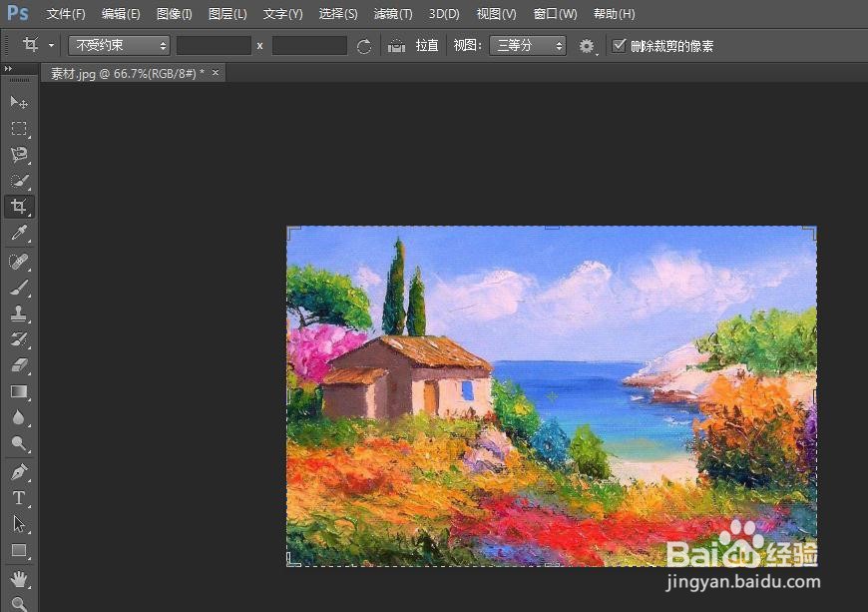Open the 文件(F) menu
This screenshot has width=868, height=612.
[x=65, y=13]
